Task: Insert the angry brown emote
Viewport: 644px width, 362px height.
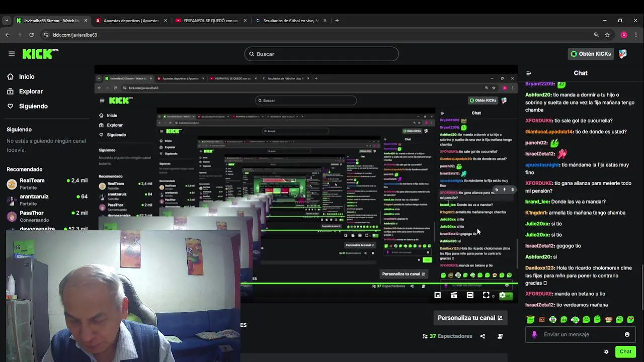Action: (x=542, y=319)
